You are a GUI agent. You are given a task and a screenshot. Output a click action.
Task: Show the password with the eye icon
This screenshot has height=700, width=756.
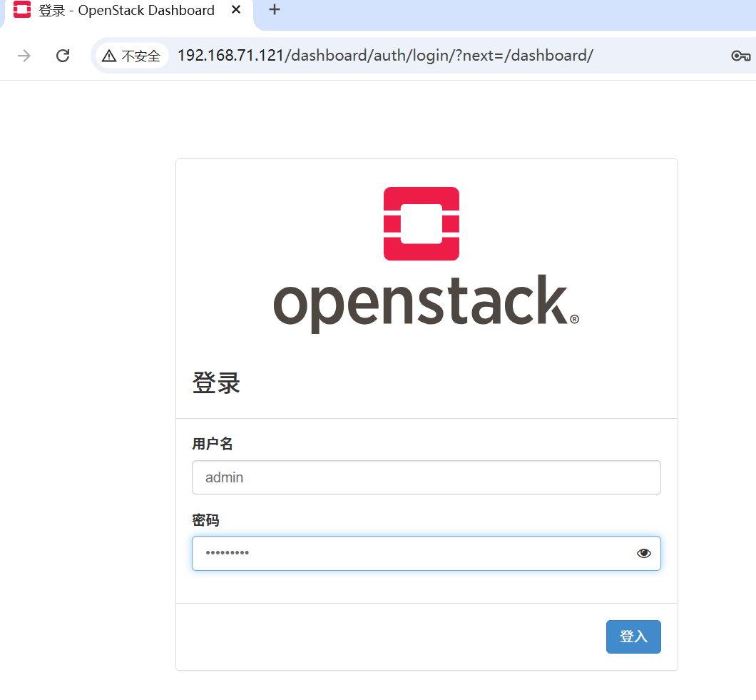tap(643, 553)
